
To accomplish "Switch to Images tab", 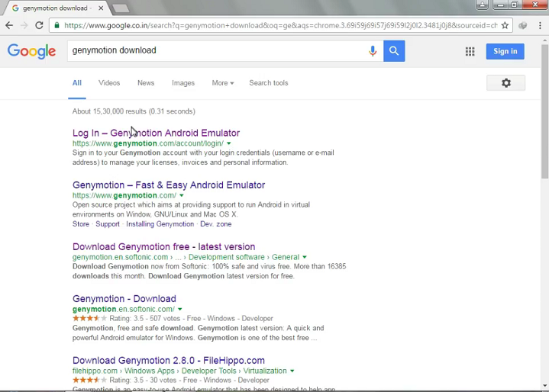I will (183, 83).
